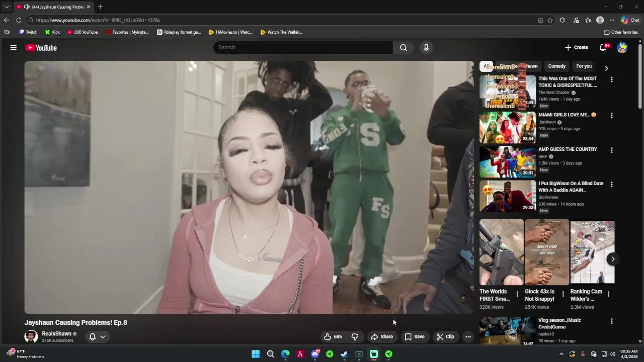
Task: Reload the page
Action: (19, 20)
